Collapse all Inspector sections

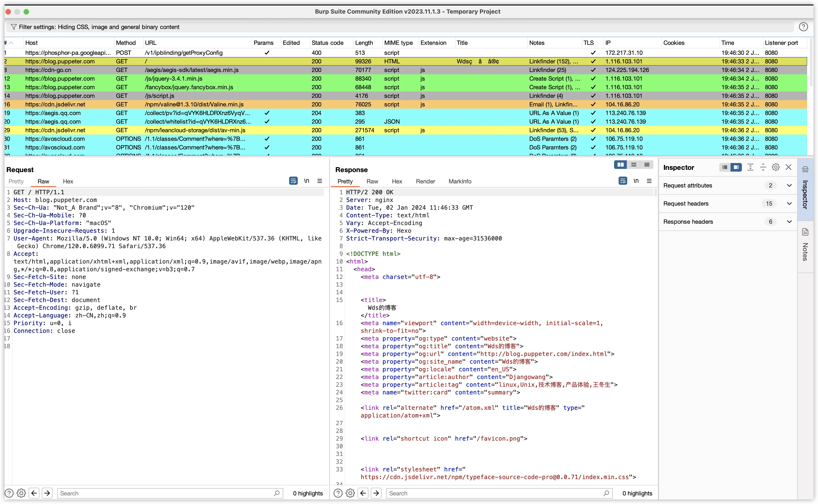coord(763,167)
